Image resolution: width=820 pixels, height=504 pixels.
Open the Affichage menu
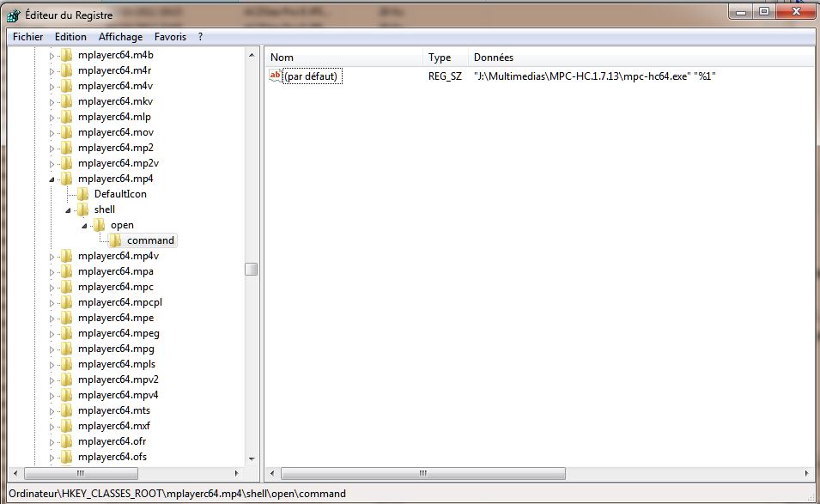(120, 37)
